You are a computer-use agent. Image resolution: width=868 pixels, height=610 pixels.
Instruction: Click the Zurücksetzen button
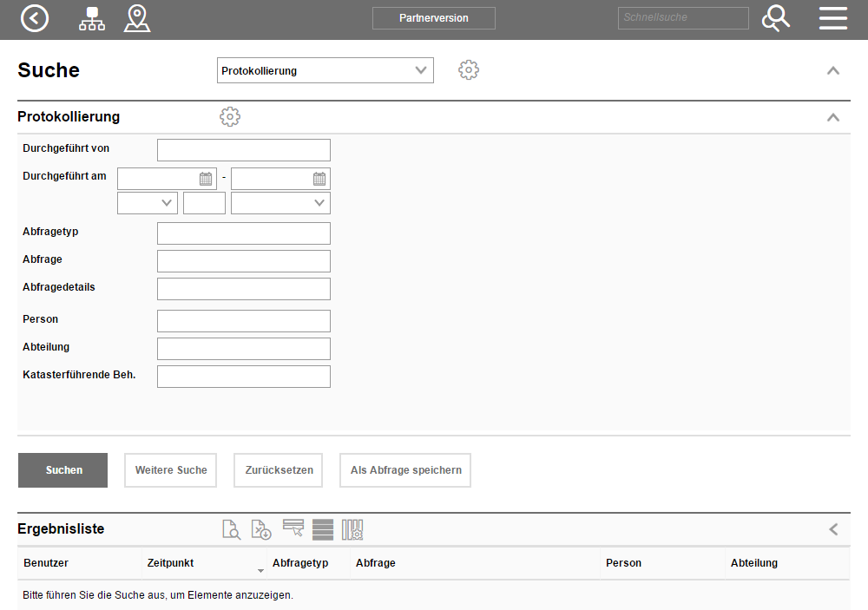(279, 470)
